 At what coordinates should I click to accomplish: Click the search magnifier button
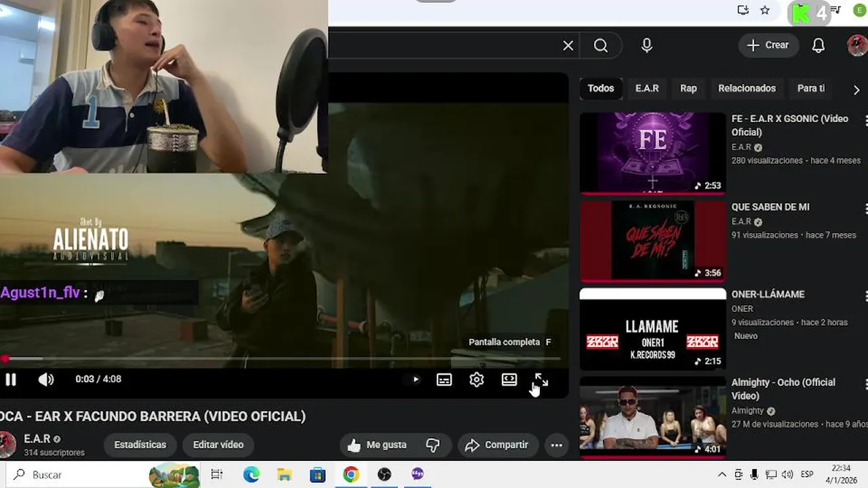(x=601, y=45)
